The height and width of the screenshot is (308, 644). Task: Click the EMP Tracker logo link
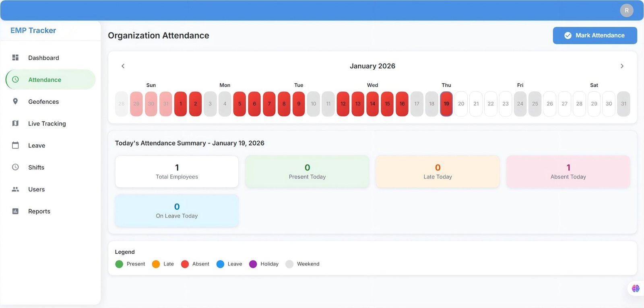(x=33, y=31)
